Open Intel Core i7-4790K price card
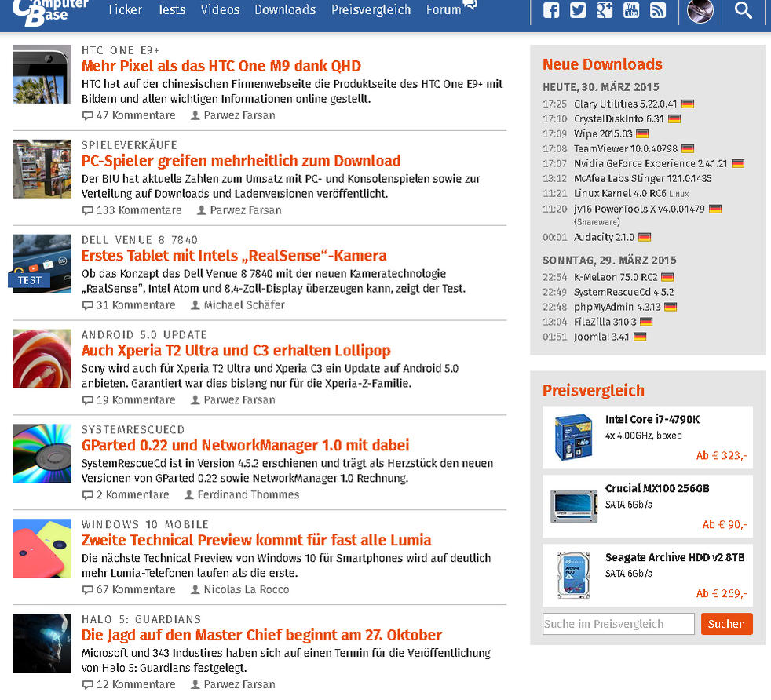The image size is (771, 700). (x=648, y=437)
